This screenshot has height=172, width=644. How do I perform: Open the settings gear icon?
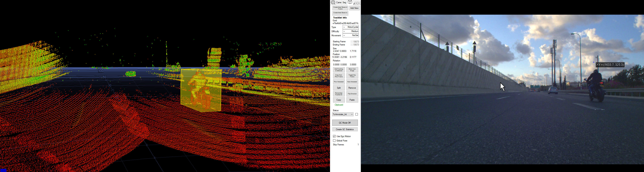(333, 2)
